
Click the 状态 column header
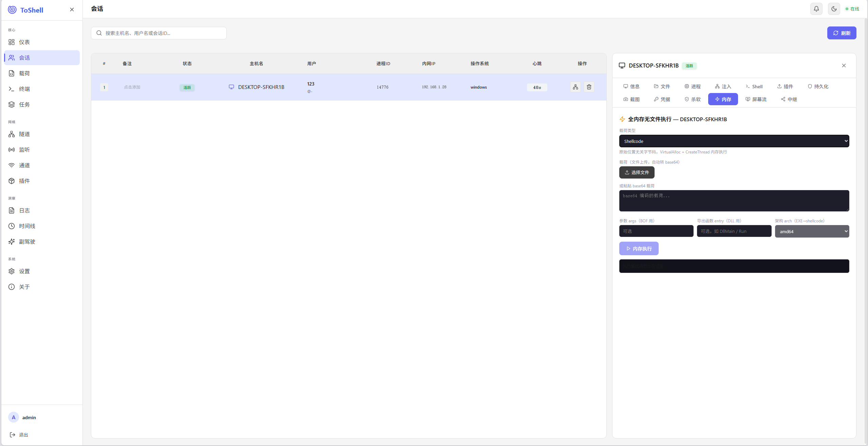pyautogui.click(x=187, y=63)
